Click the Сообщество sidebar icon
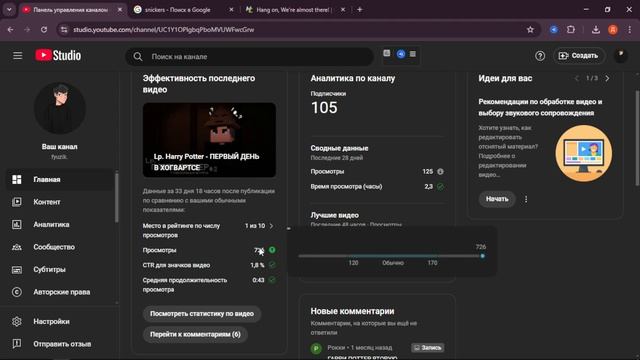This screenshot has height=360, width=640. [x=17, y=247]
